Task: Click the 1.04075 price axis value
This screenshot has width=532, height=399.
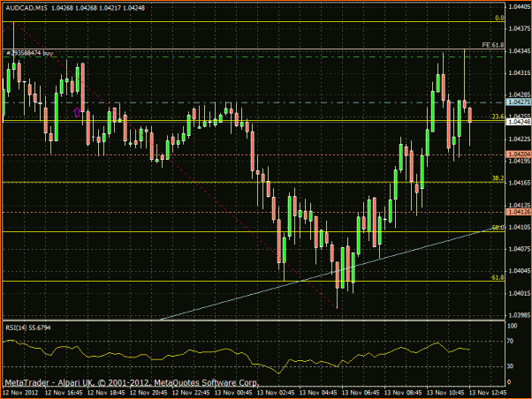Action: tap(519, 249)
